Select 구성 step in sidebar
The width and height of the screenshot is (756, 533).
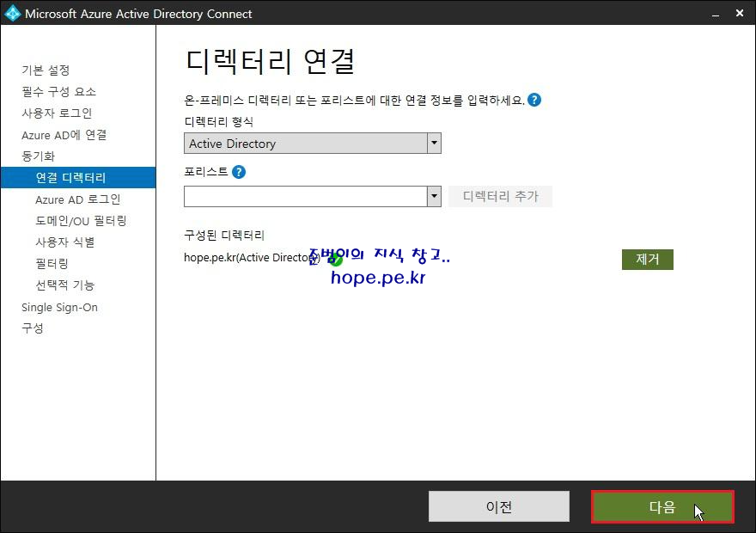[33, 328]
